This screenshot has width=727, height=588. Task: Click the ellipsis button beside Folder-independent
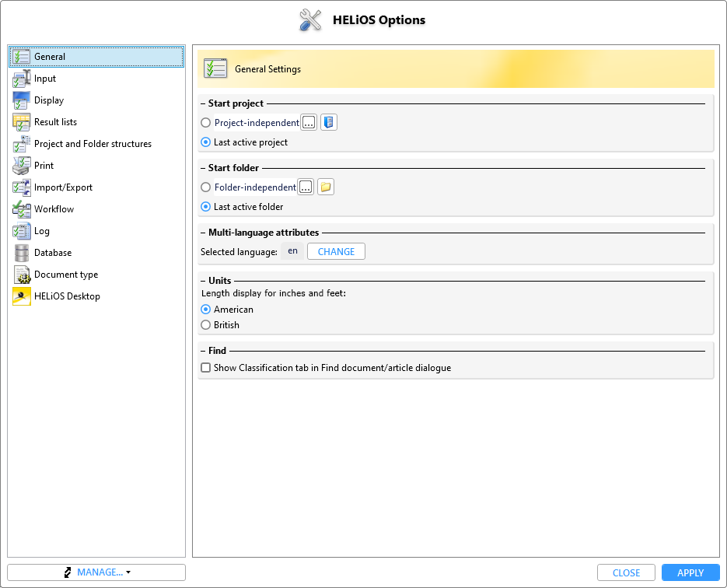(x=306, y=187)
